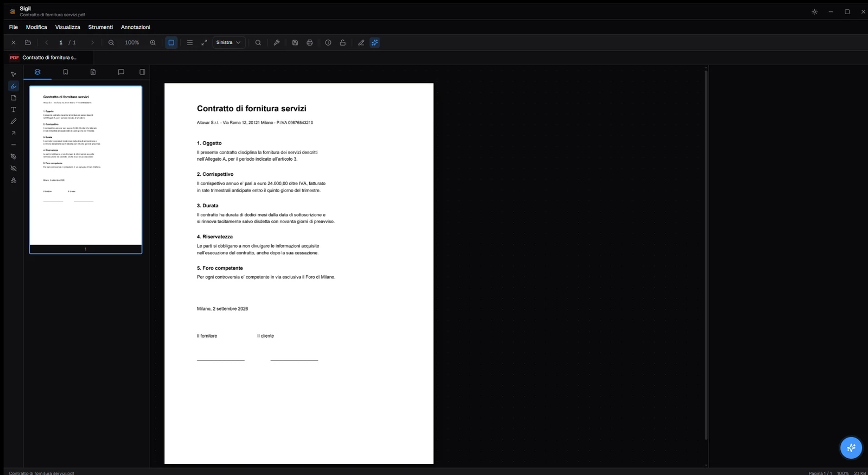Click the '5. Foro competente' heading
Viewport: 868px width, 475px height.
[220, 268]
